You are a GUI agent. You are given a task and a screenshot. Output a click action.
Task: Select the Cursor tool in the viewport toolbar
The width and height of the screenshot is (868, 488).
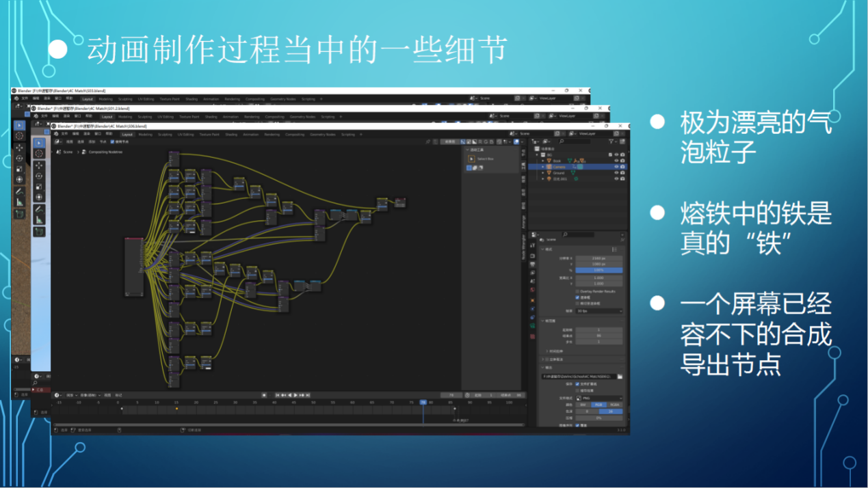tap(40, 154)
